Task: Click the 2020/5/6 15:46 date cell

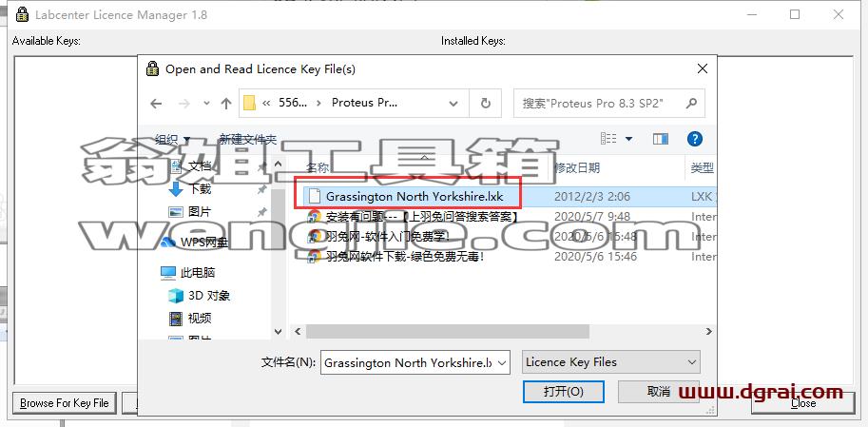Action: [x=595, y=257]
